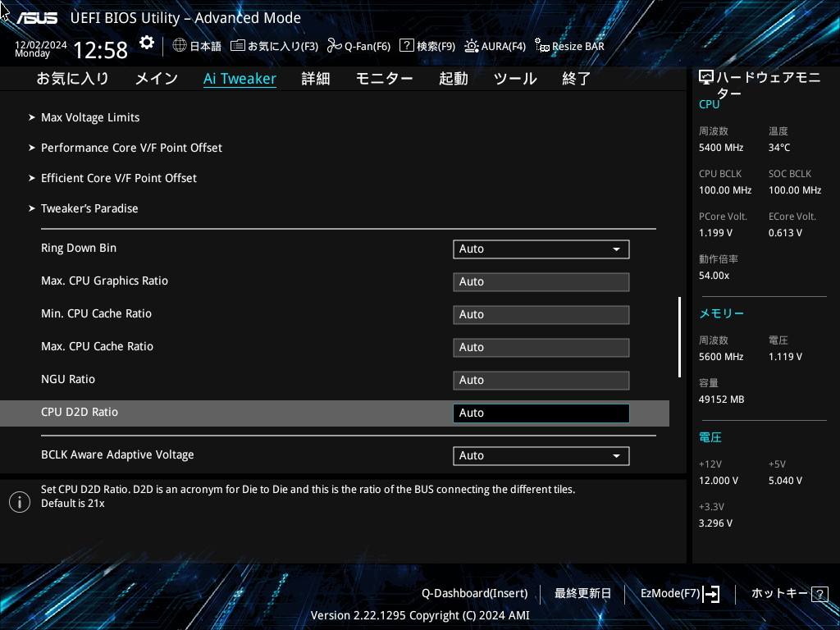Open the Ring Down Bin dropdown
Screen dimensions: 840x630
[541, 249]
